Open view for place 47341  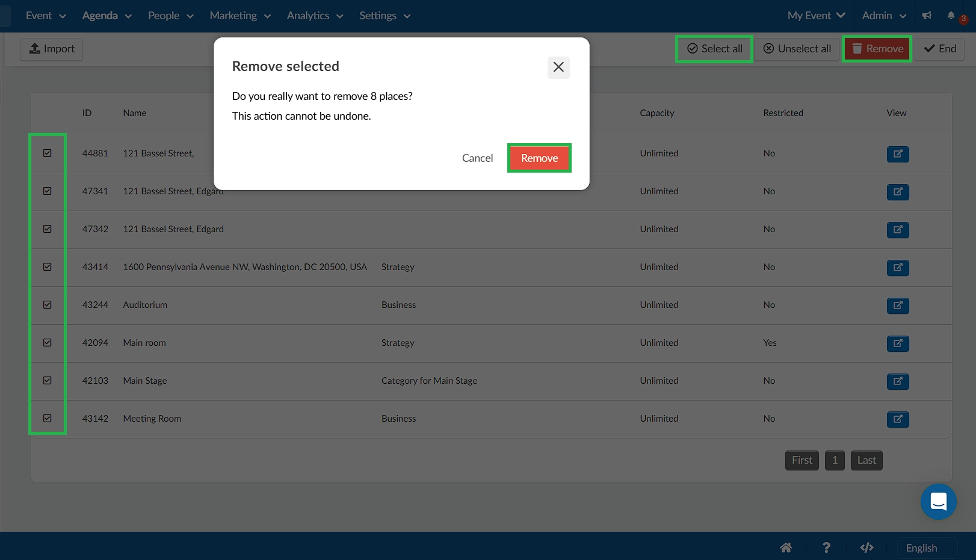898,192
